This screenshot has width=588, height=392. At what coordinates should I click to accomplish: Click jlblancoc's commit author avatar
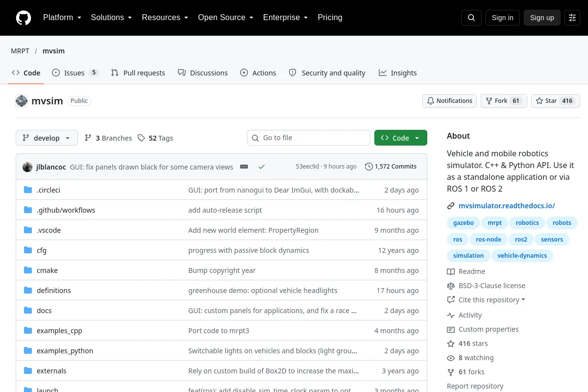[27, 167]
